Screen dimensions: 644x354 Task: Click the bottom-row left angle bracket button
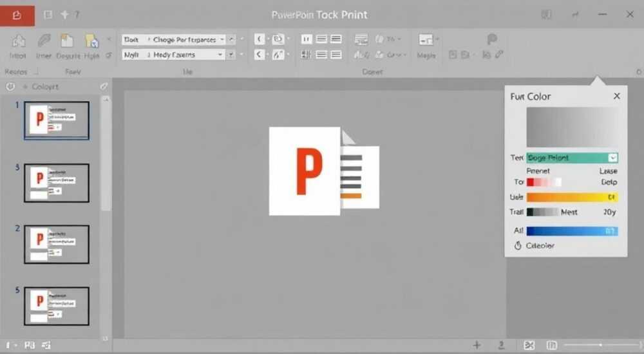click(259, 54)
